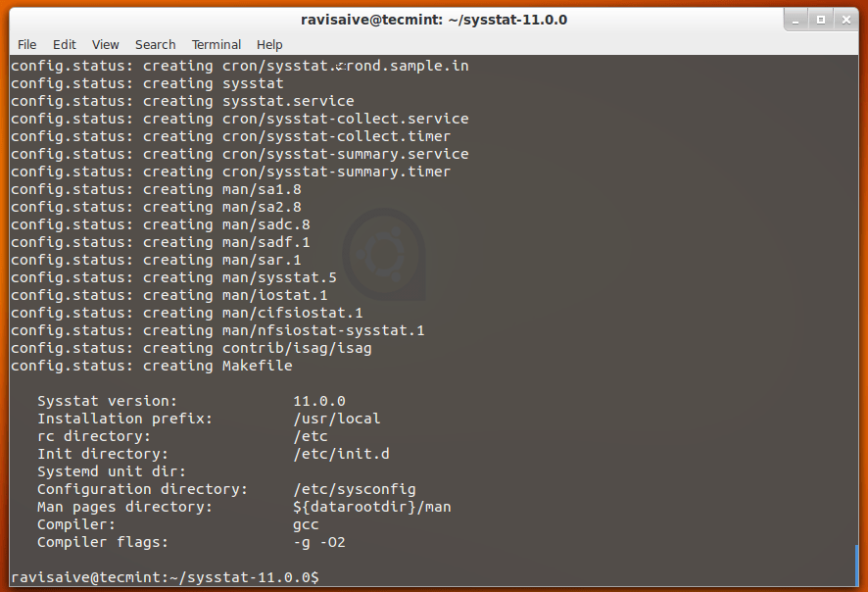The width and height of the screenshot is (868, 592).
Task: Minimize the terminal window
Action: [x=796, y=19]
